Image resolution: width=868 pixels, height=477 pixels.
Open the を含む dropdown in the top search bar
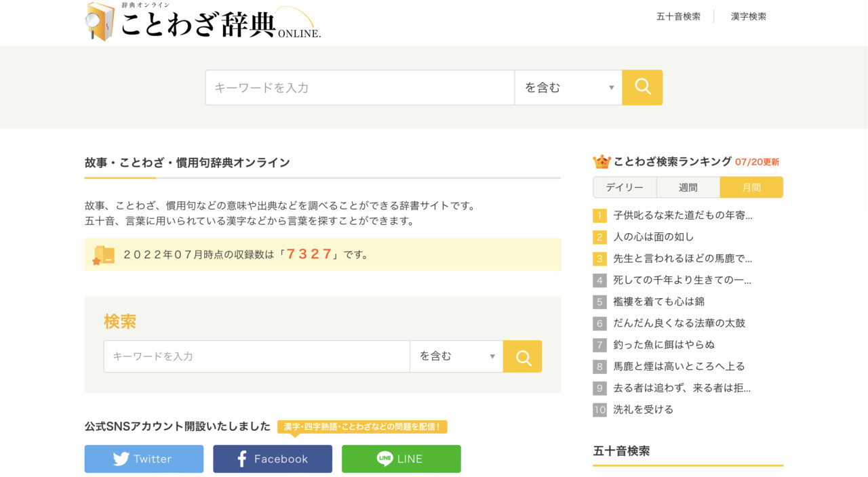tap(568, 87)
